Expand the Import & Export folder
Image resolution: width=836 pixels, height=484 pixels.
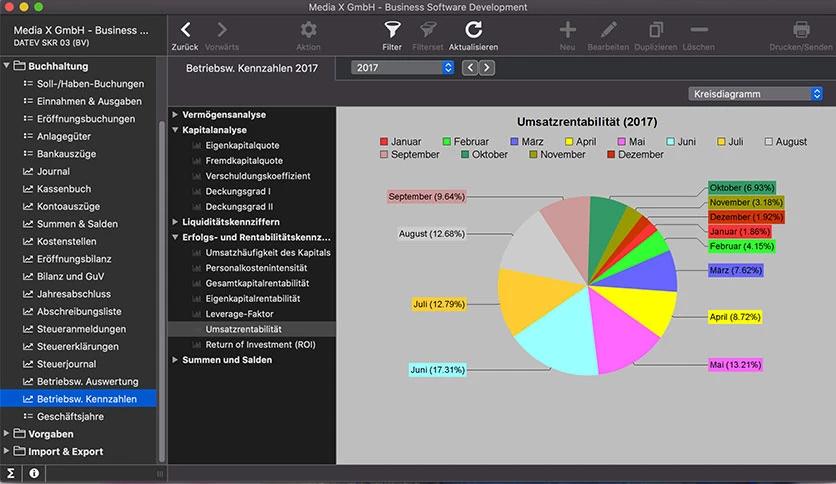pyautogui.click(x=8, y=451)
